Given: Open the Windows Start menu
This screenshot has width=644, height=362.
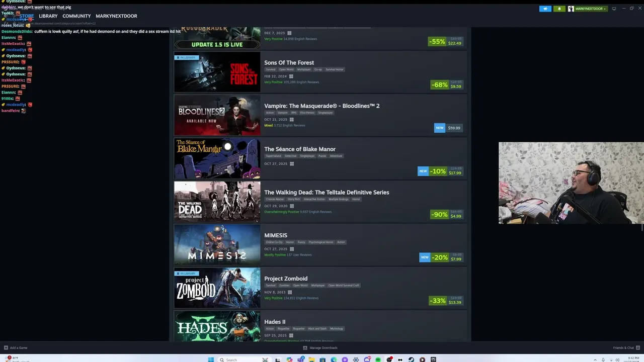Looking at the screenshot, I should pos(211,359).
